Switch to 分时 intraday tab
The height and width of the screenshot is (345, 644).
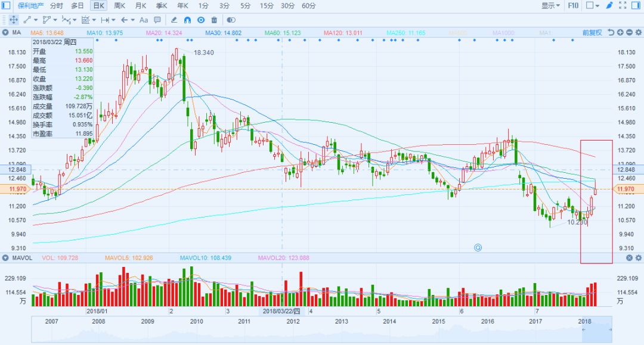point(56,6)
